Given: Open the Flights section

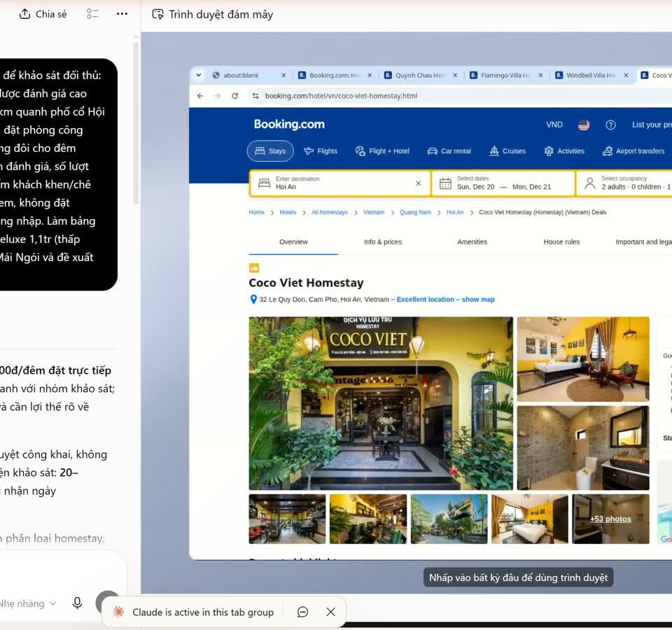Looking at the screenshot, I should 321,151.
